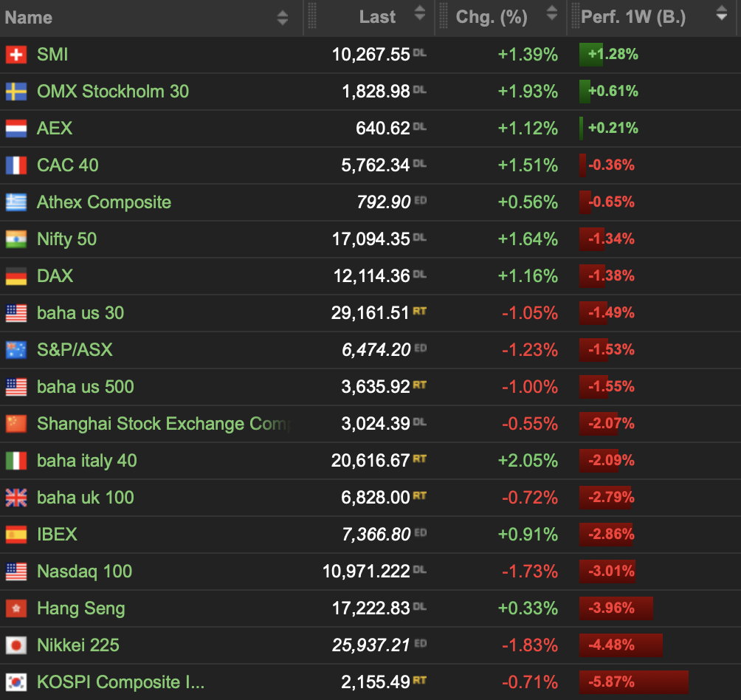This screenshot has height=700, width=741.
Task: Click the Japanese flag beside Nikkei 225
Action: 16,645
